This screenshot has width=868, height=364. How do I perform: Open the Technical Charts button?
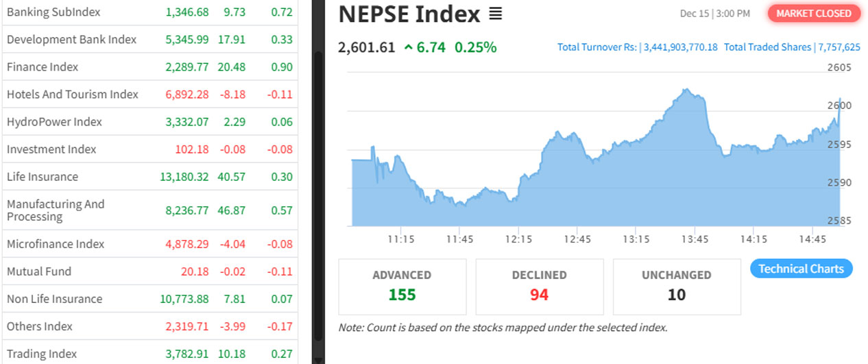(x=801, y=269)
